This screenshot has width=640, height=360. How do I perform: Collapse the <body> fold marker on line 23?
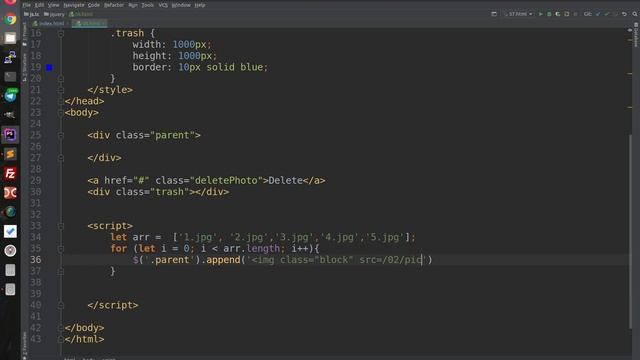pos(61,113)
